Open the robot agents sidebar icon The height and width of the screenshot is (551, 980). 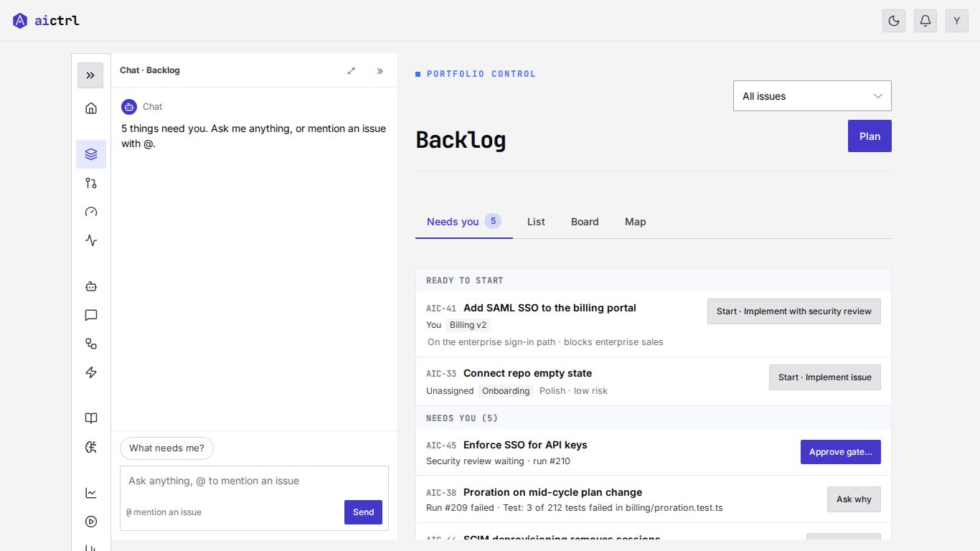[x=91, y=286]
